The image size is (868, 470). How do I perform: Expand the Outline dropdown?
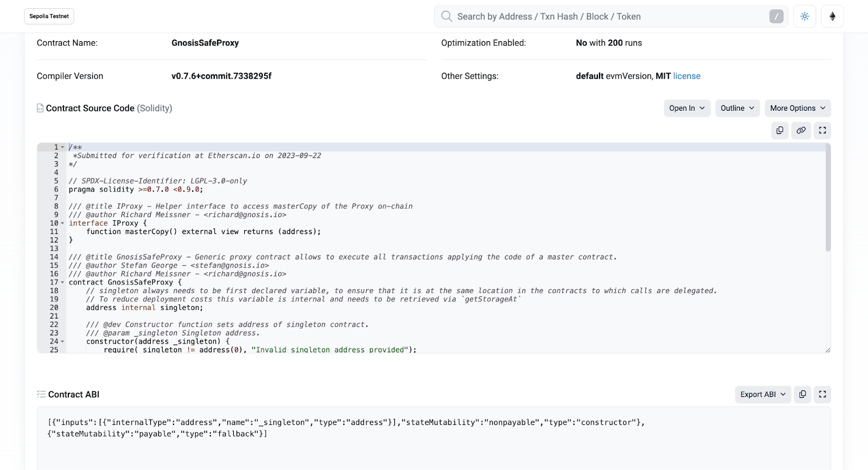pyautogui.click(x=737, y=108)
